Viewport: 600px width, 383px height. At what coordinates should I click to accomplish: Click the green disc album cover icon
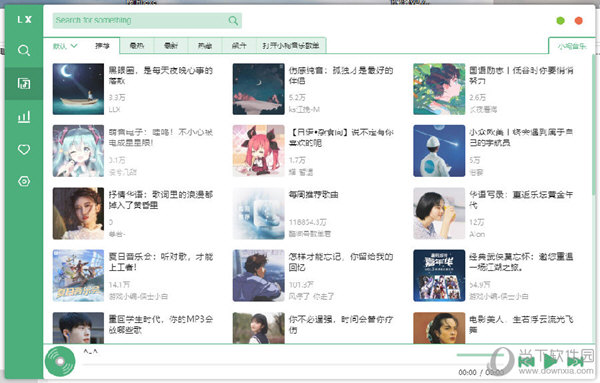60,361
